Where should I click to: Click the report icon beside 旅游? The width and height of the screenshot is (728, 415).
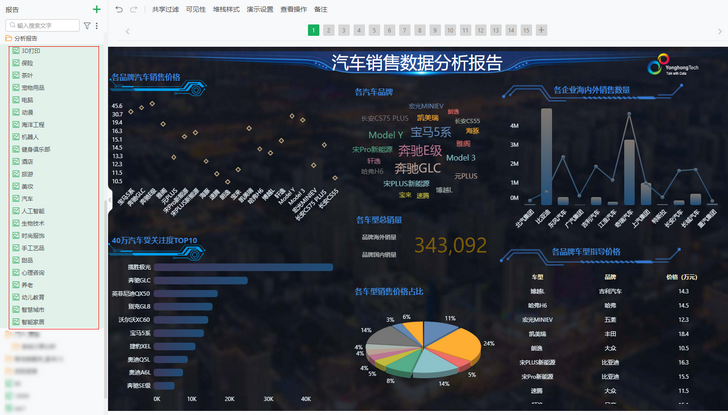pos(16,174)
